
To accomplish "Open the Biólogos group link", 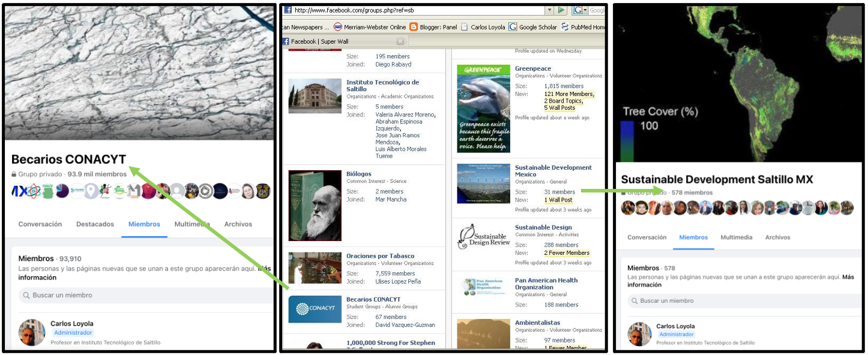I will point(359,174).
